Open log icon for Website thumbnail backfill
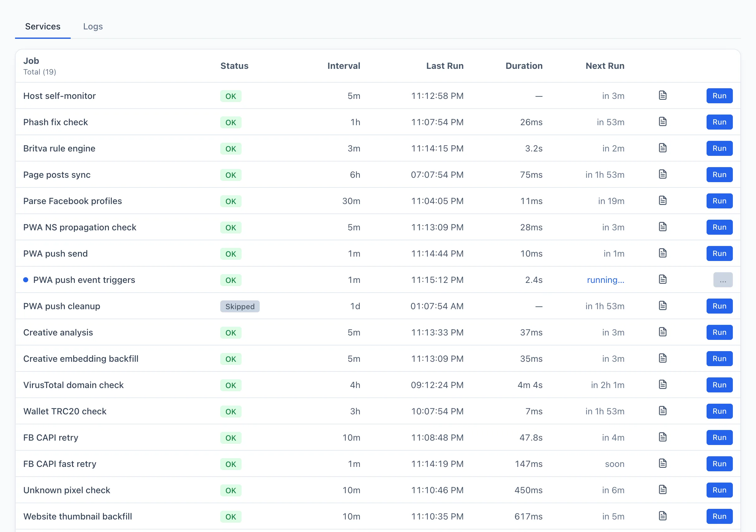This screenshot has height=532, width=756. point(662,516)
